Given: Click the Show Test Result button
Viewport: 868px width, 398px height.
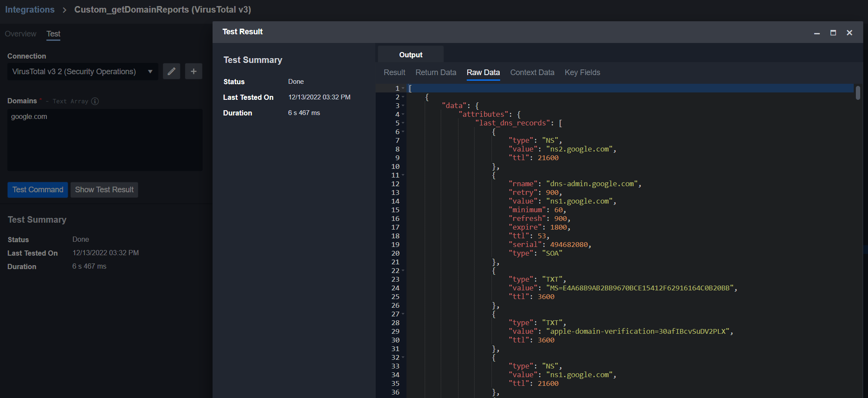Looking at the screenshot, I should [x=104, y=190].
